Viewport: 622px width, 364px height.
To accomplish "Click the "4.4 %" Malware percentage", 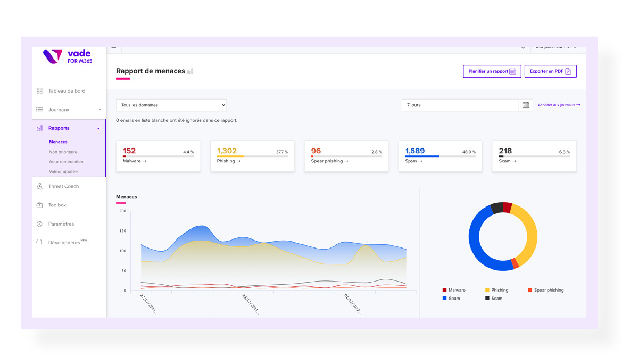I will pyautogui.click(x=188, y=152).
